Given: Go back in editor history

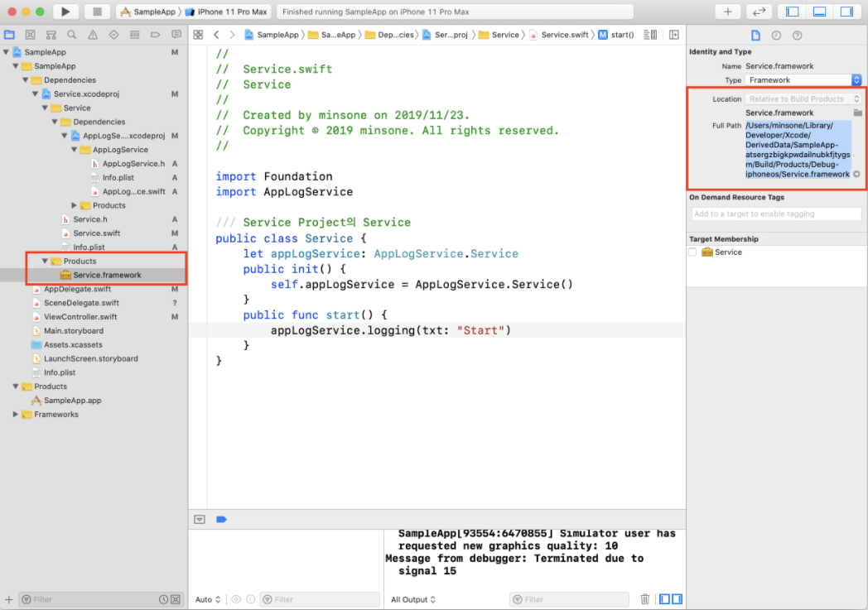Looking at the screenshot, I should [216, 35].
